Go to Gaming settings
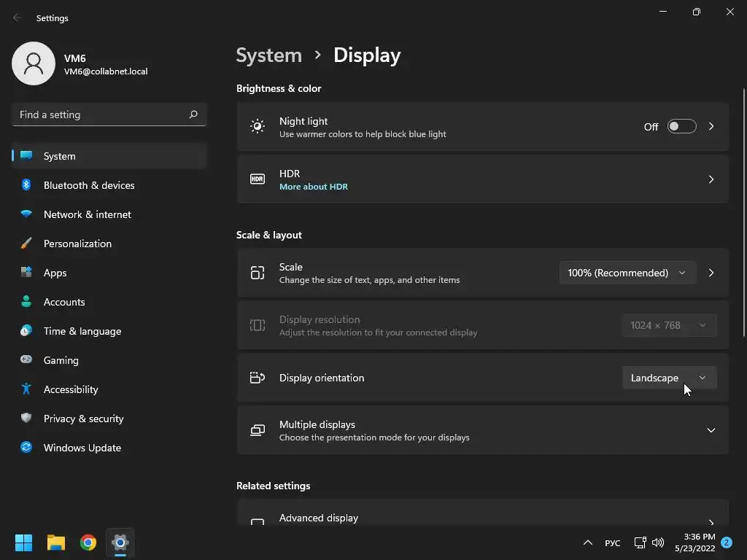 109,360
